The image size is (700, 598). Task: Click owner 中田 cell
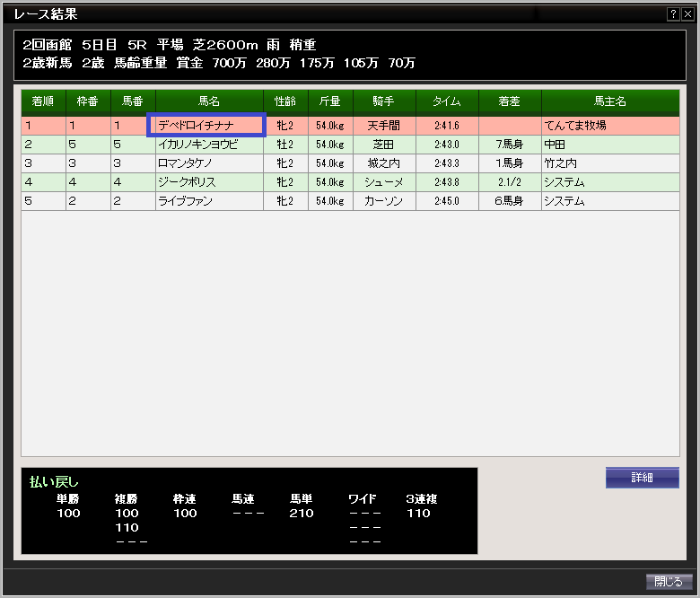click(610, 145)
